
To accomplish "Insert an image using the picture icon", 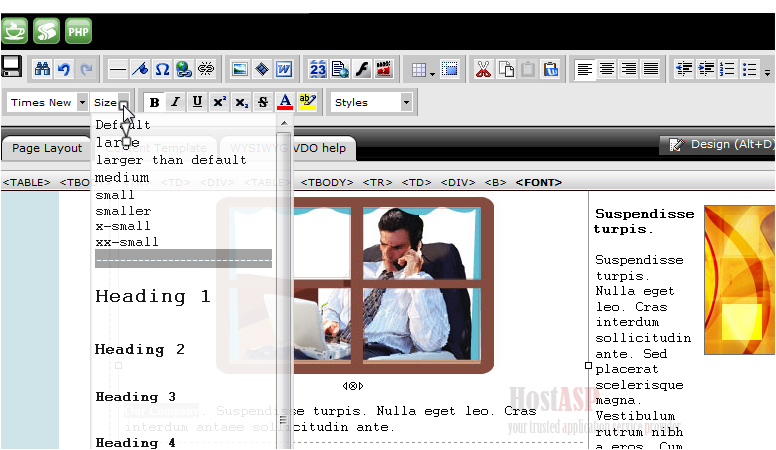I will 240,69.
